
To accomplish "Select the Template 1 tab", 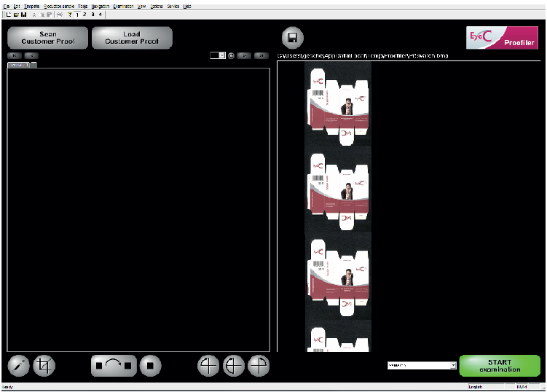I will 18,65.
